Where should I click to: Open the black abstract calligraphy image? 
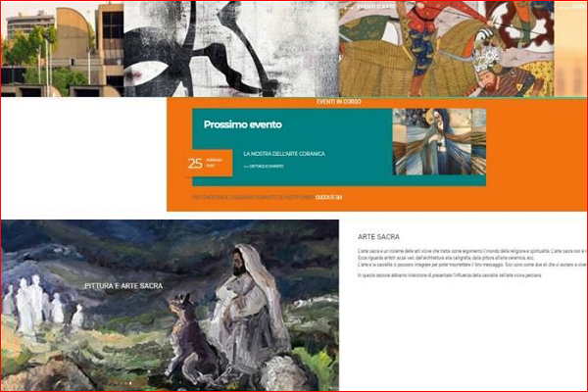(x=231, y=49)
